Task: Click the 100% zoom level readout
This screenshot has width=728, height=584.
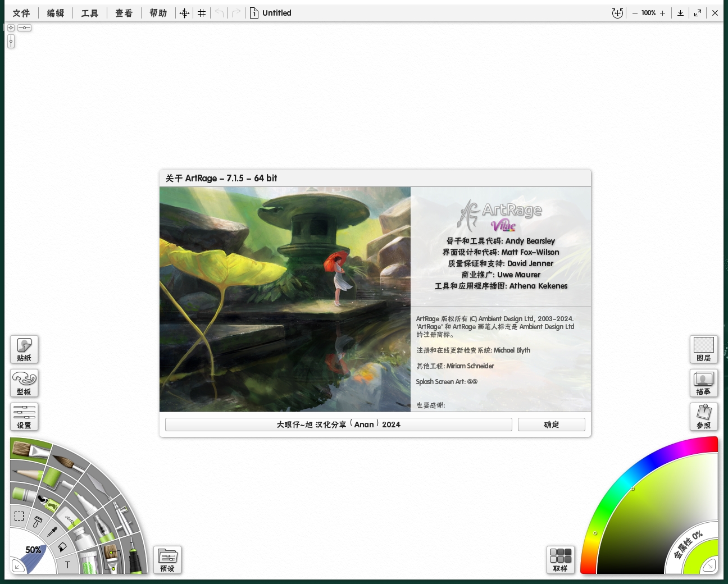Action: (649, 13)
